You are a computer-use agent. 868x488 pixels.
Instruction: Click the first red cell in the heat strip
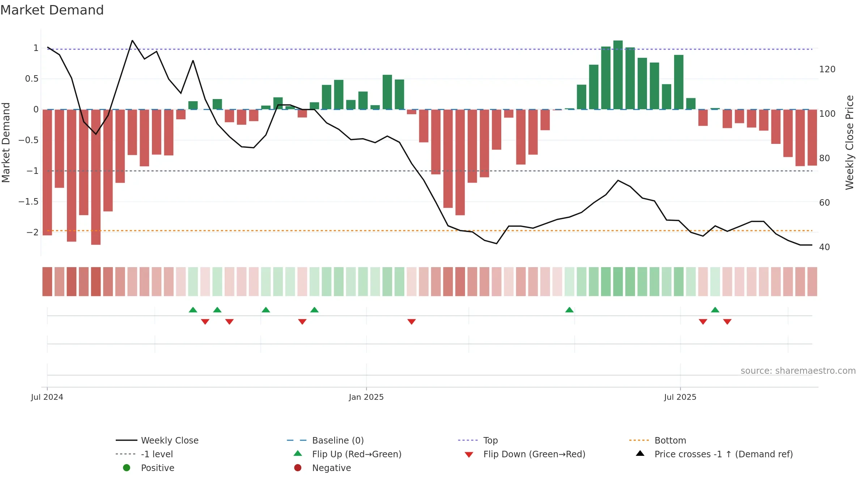click(x=47, y=282)
